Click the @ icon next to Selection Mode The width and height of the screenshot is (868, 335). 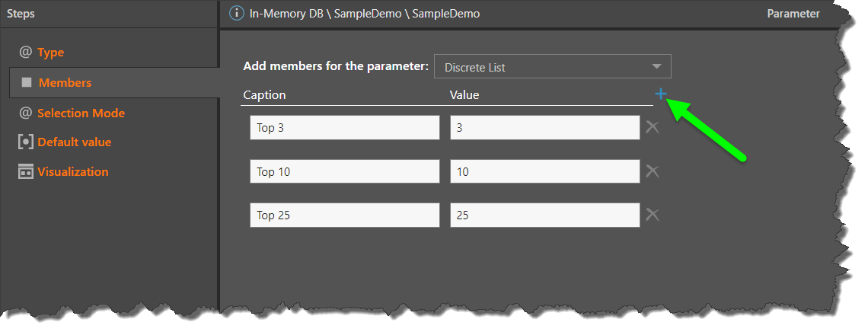click(25, 113)
